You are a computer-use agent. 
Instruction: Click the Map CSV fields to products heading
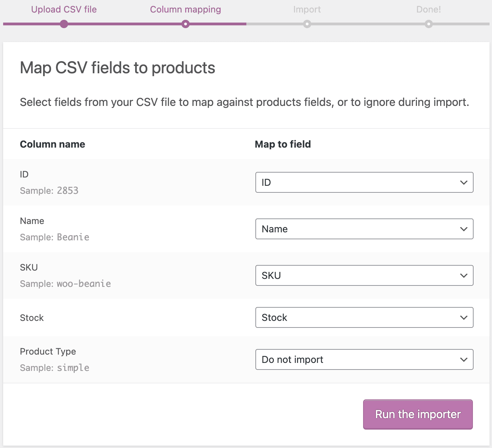tap(117, 68)
